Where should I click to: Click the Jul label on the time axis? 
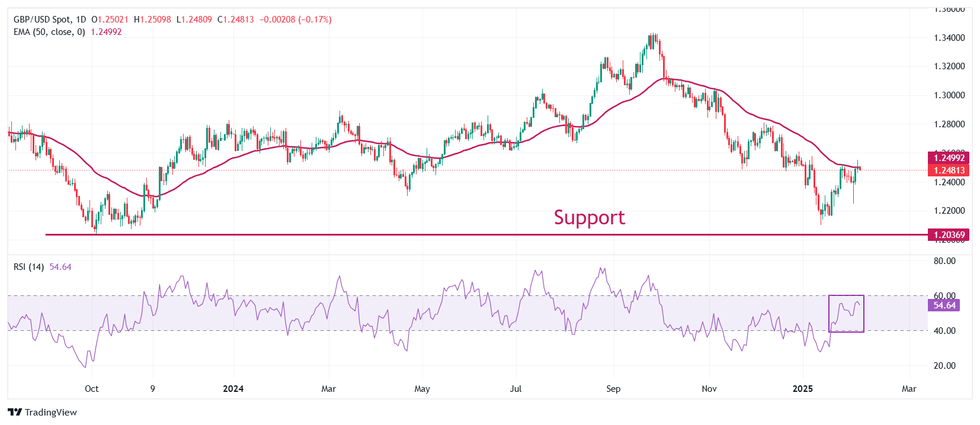click(x=515, y=389)
